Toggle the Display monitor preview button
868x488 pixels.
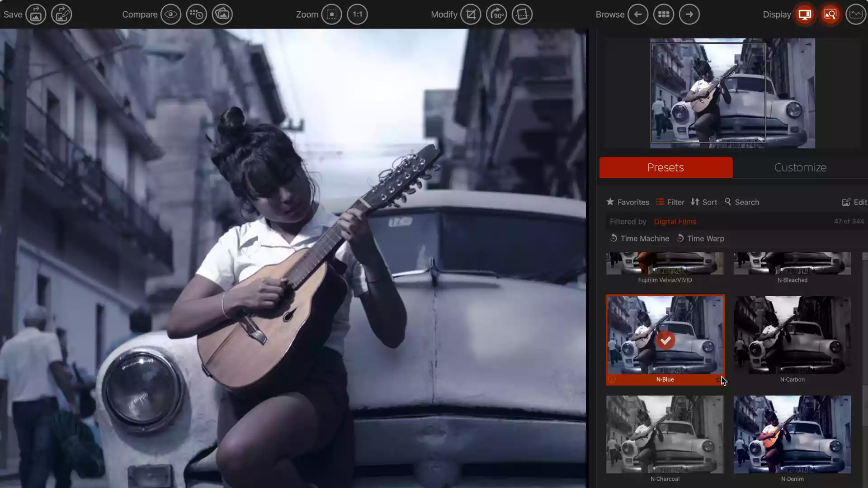805,14
